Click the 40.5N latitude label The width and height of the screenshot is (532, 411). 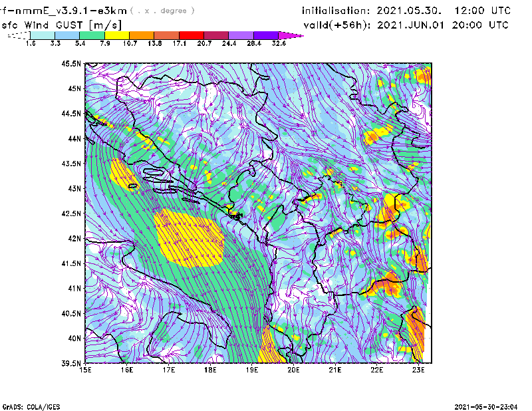[71, 313]
